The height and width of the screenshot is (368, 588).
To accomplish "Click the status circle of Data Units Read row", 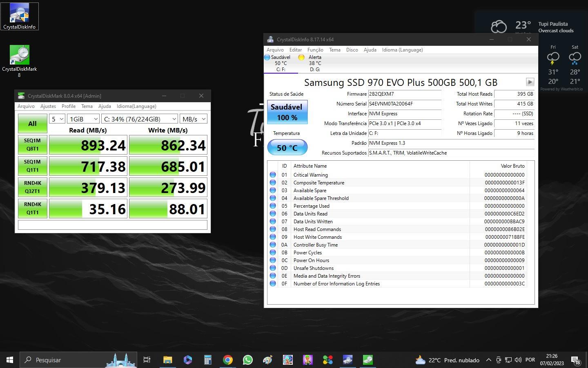I will 273,214.
